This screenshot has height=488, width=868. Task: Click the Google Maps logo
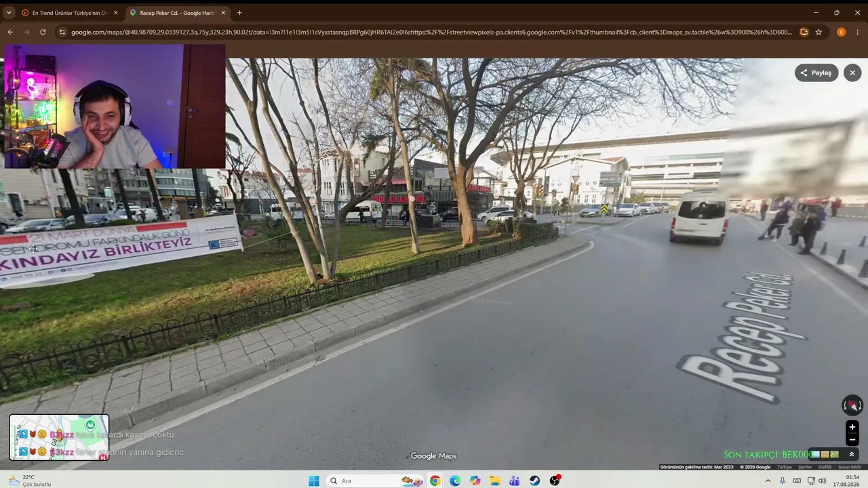[x=434, y=456]
